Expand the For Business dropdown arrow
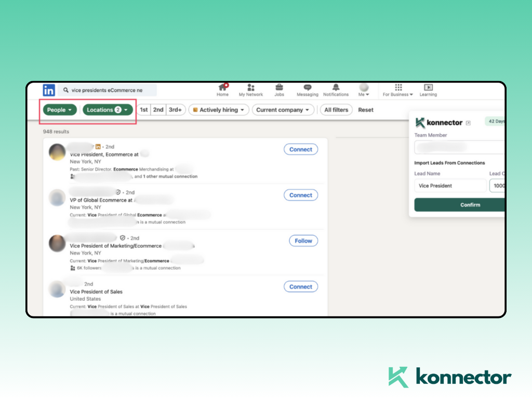The image size is (532, 399). pos(411,95)
